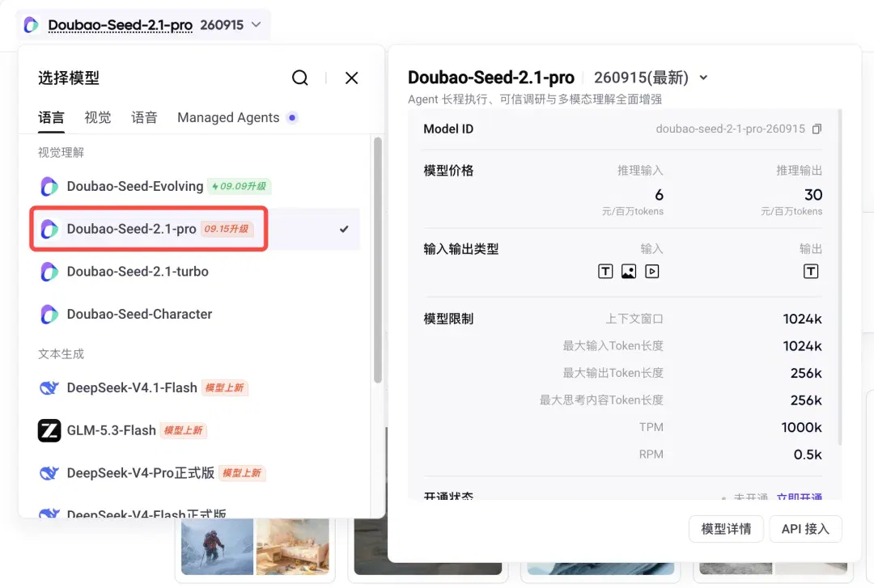Image resolution: width=874 pixels, height=588 pixels.
Task: Click the 09.15升级 badge on Doubao-Seed-2.1-pro
Action: click(x=227, y=229)
